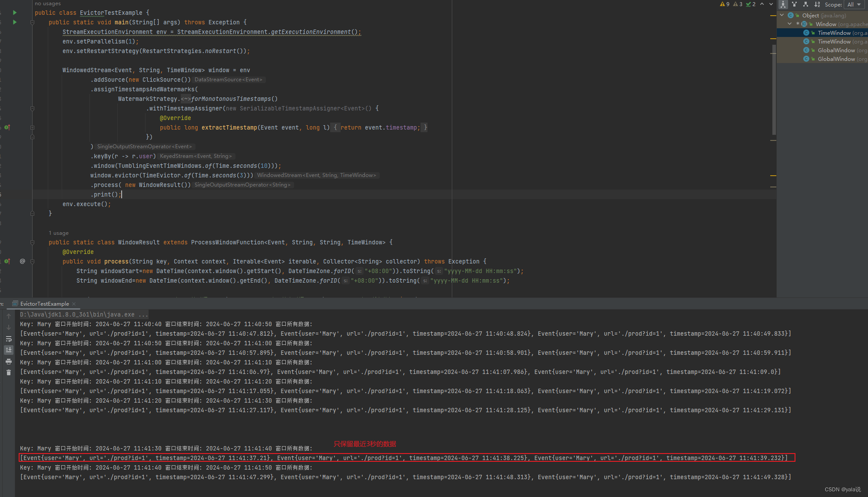Collapse the Window tree node
Image resolution: width=868 pixels, height=497 pixels.
click(x=790, y=24)
